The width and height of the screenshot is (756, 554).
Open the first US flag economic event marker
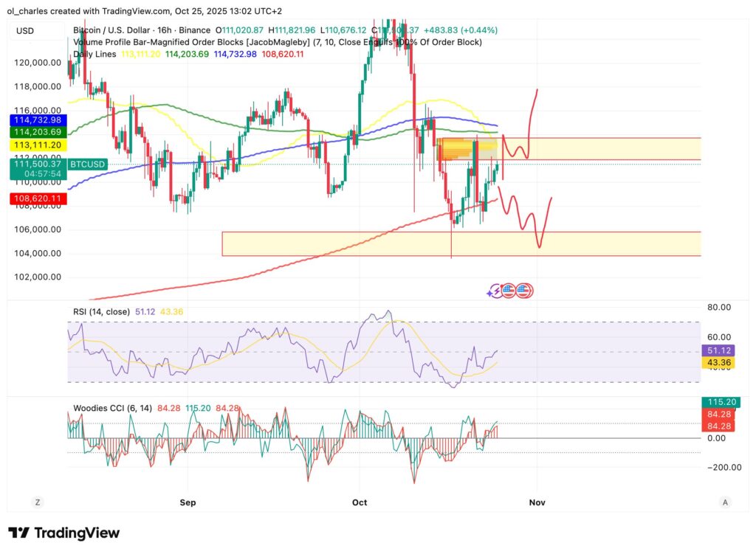click(509, 291)
